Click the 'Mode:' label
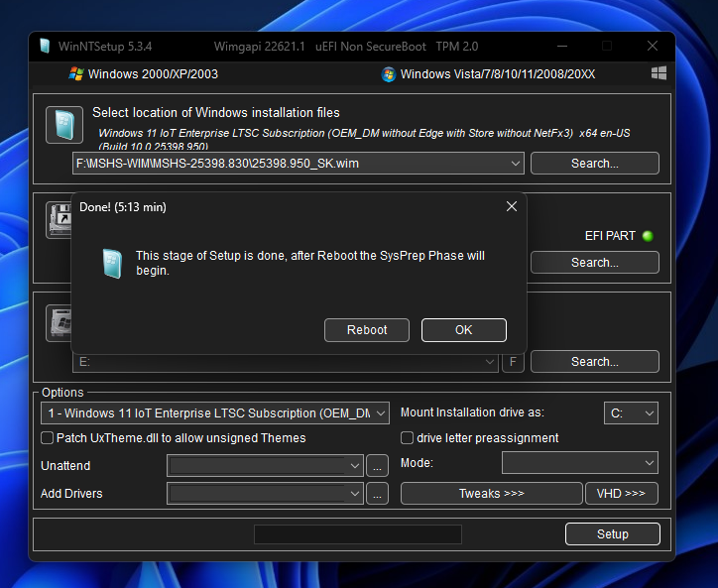The height and width of the screenshot is (588, 718). pyautogui.click(x=417, y=463)
